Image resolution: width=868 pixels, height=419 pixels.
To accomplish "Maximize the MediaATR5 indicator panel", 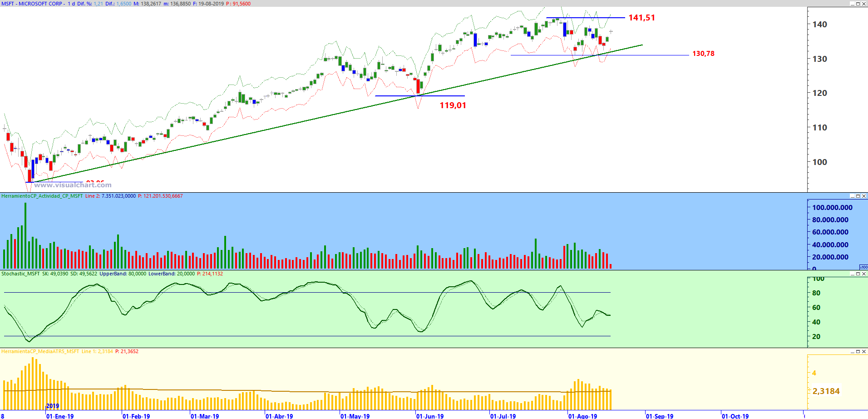I will [858, 351].
